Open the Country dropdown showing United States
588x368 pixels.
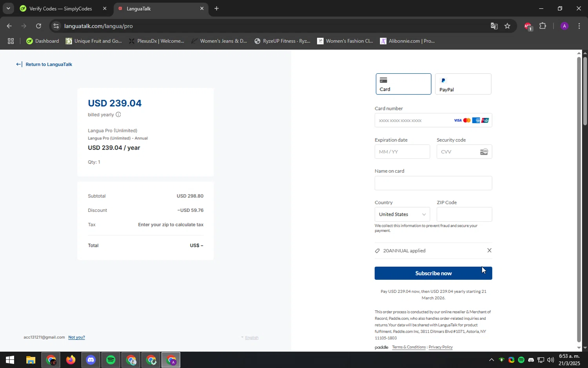pyautogui.click(x=402, y=215)
